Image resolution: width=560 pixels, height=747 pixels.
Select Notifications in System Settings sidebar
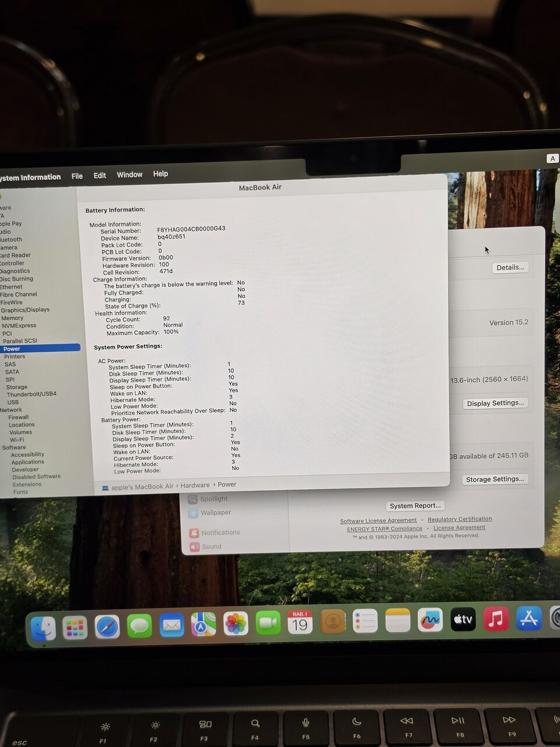coord(220,533)
